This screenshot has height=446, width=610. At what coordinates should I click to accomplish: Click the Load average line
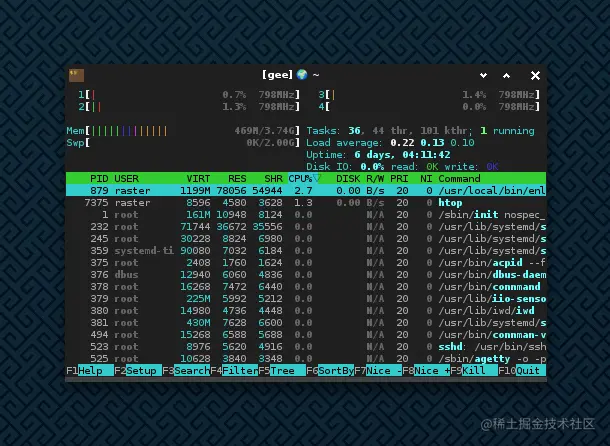coord(390,143)
